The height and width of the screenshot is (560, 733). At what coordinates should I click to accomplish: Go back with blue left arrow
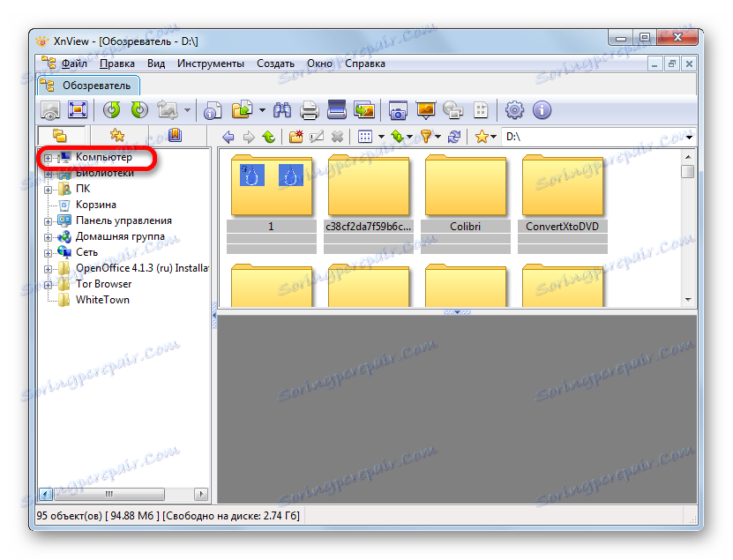[228, 137]
